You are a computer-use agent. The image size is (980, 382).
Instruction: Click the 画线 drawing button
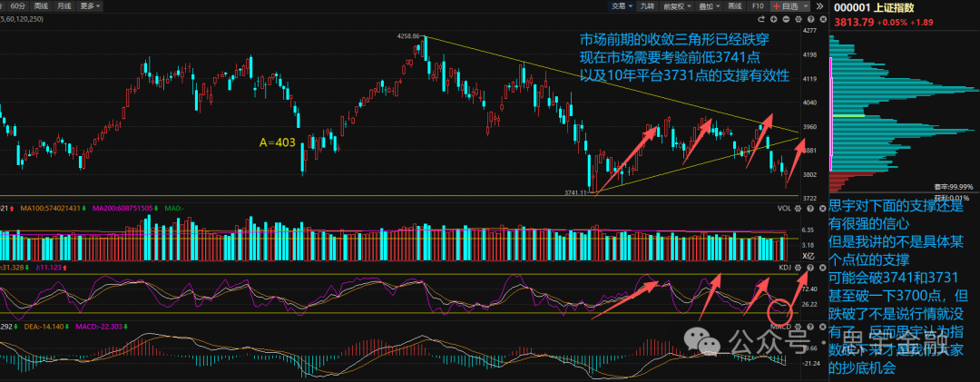pos(735,6)
